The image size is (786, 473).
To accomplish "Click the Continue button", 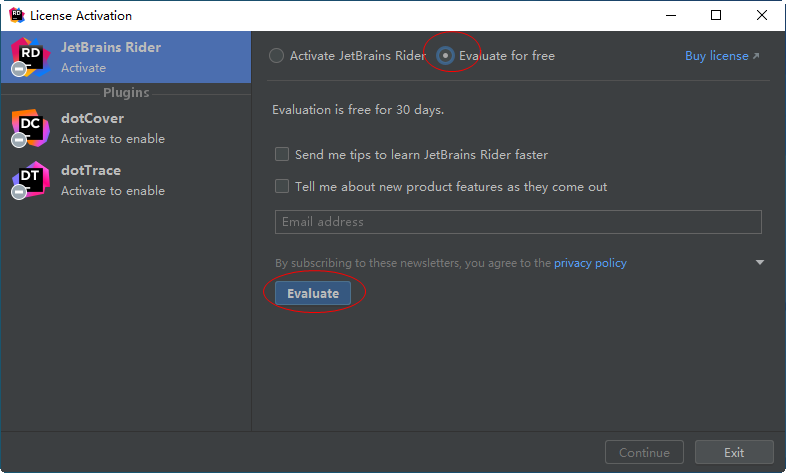I will pyautogui.click(x=644, y=452).
